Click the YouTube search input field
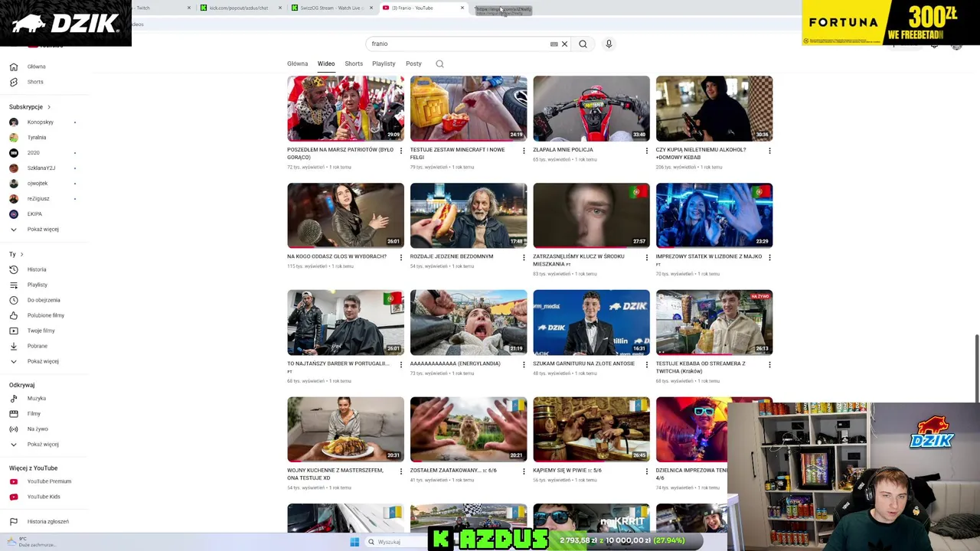980x551 pixels. coord(459,44)
